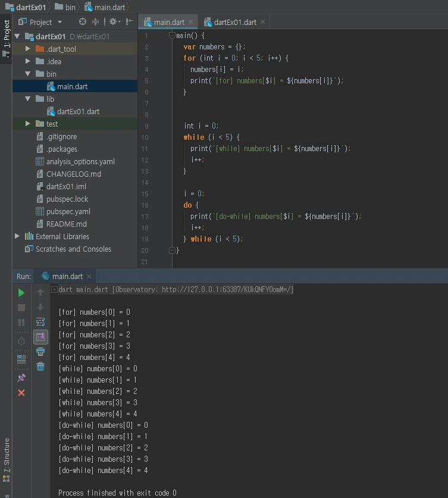Screen dimensions: 448x498
Task: Collapse main() function fold marker
Action: pos(172,35)
